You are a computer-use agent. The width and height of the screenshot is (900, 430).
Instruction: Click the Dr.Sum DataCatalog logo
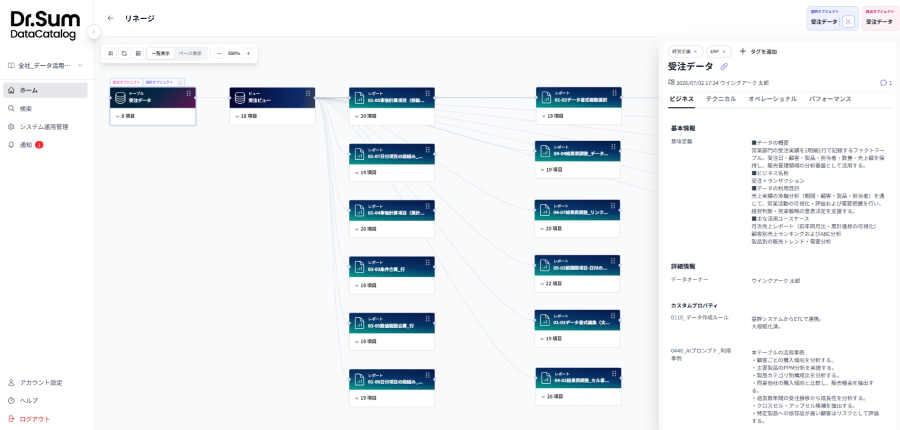(x=45, y=25)
